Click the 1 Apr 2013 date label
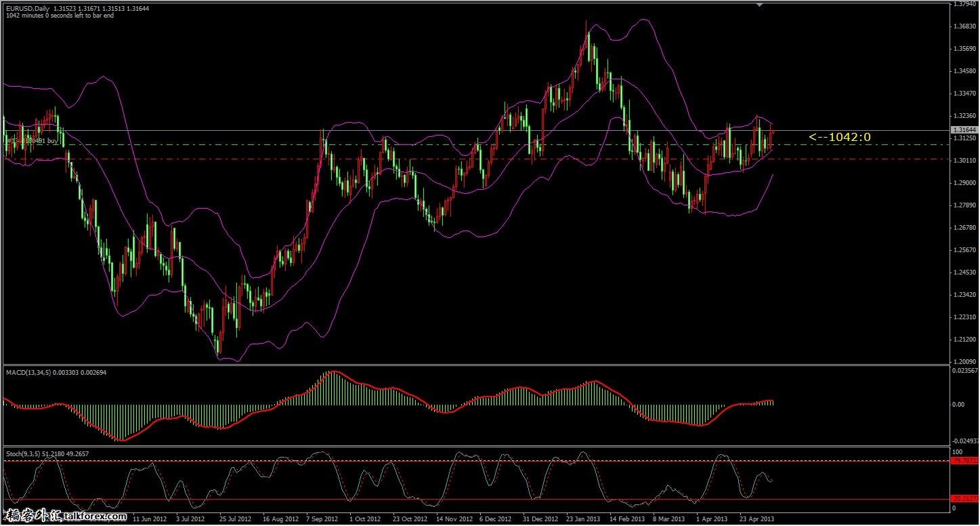This screenshot has width=980, height=526. pos(712,519)
